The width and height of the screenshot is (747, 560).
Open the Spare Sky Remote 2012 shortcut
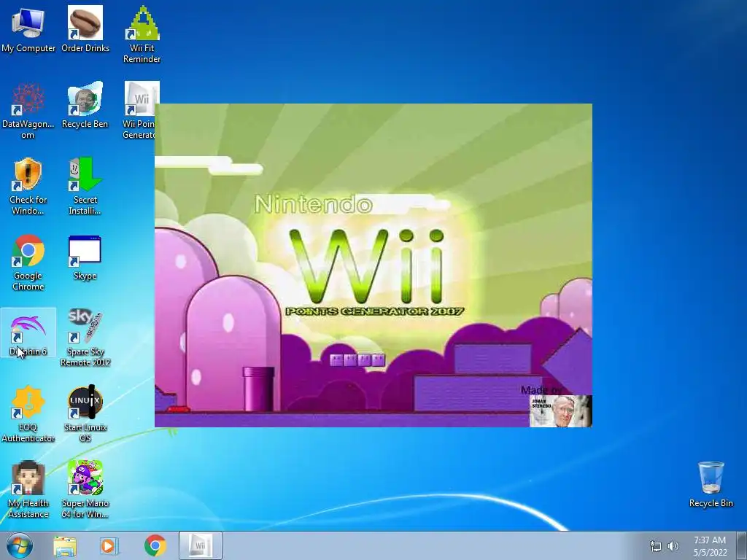point(85,338)
